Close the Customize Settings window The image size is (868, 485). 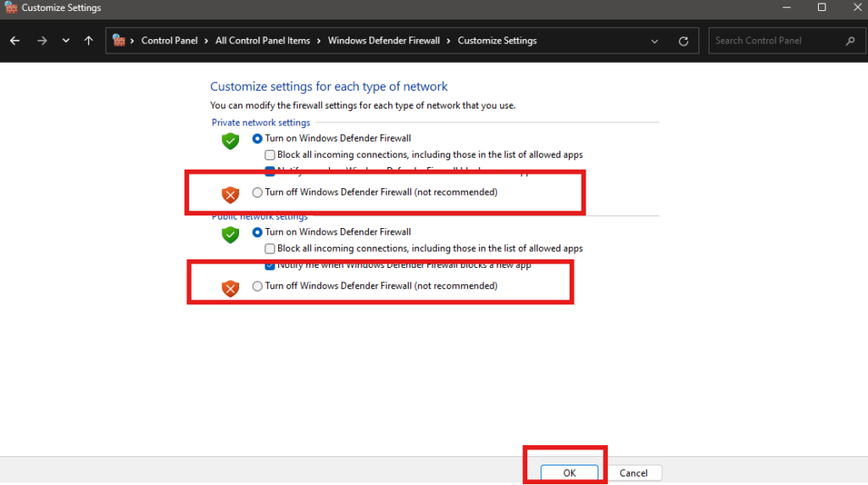point(858,7)
